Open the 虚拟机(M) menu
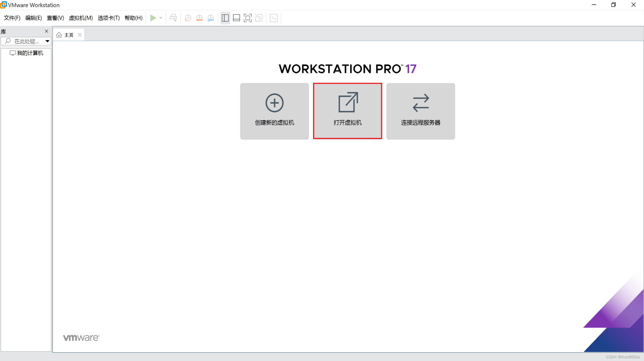This screenshot has width=644, height=361. pyautogui.click(x=81, y=18)
